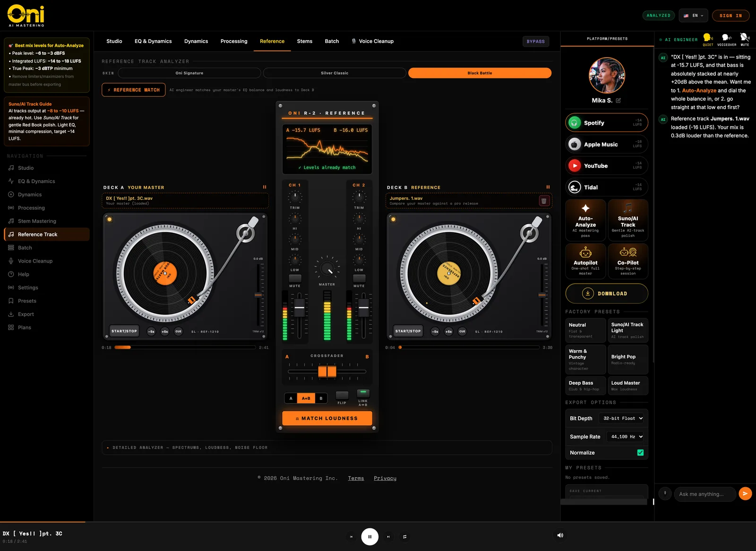
Task: Toggle the BYPASS button
Action: (x=536, y=42)
